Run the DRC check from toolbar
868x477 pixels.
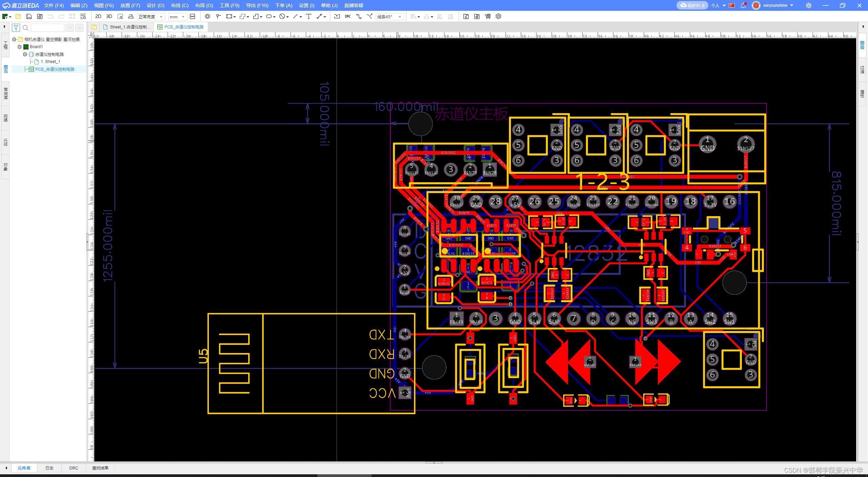tap(348, 16)
